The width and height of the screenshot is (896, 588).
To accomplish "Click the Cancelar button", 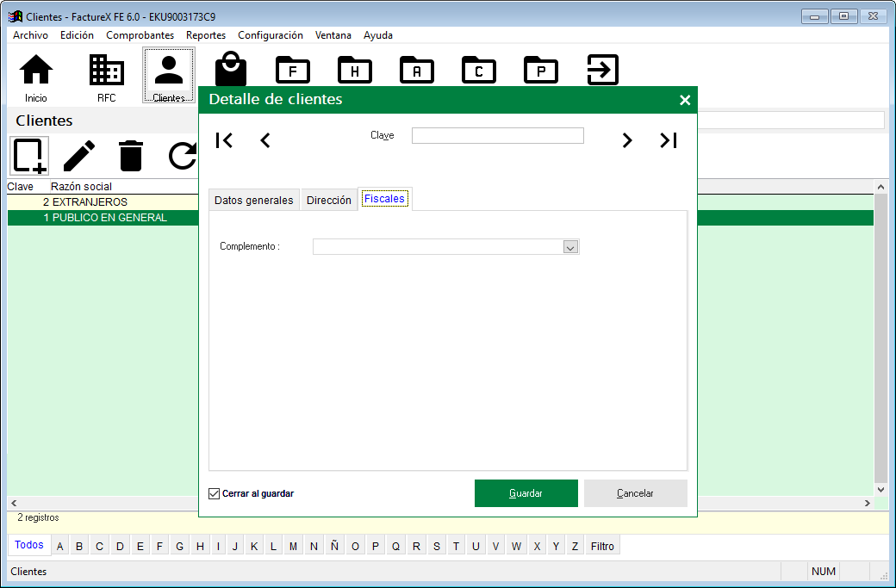I will (636, 493).
